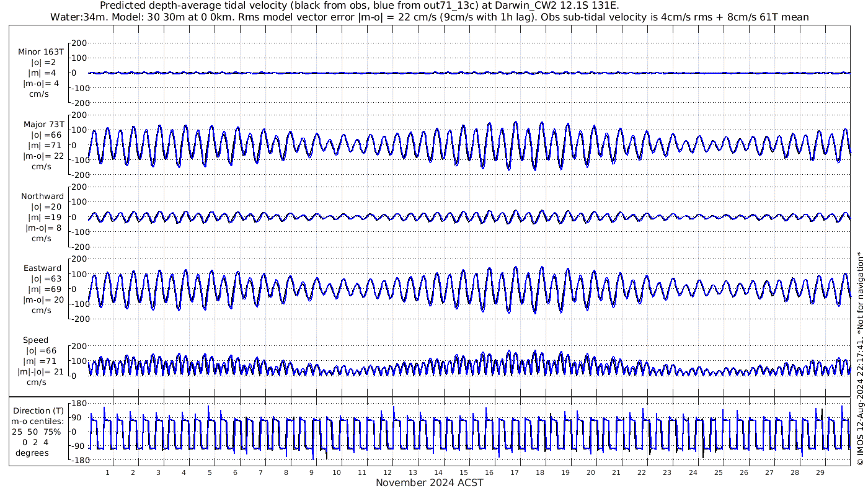This screenshot has width=868, height=496.
Task: Click the '|m-o|= 4' value under Minor 163T
Action: pos(41,84)
